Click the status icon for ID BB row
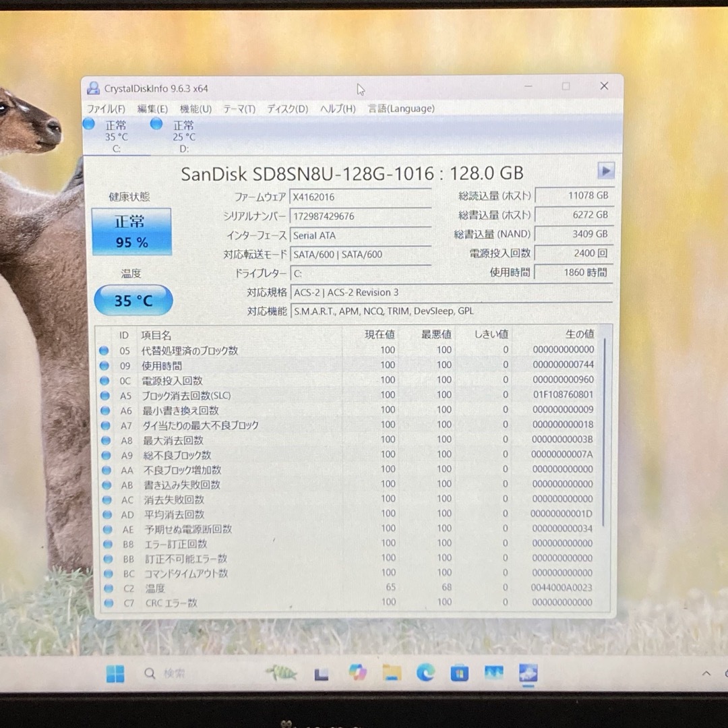 [x=108, y=559]
